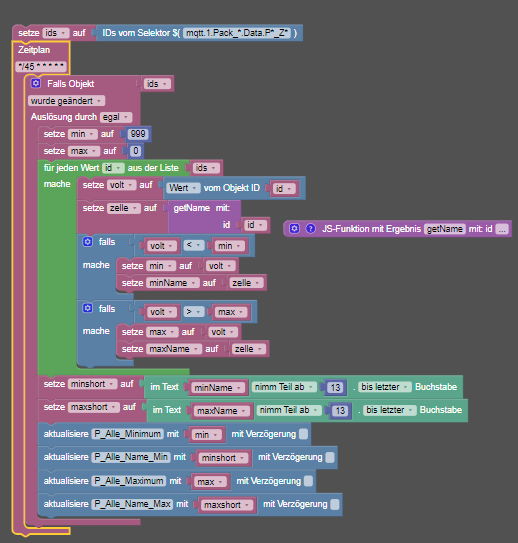Select the 'für jeden Wert' loop block label
Viewport: 518px width, 543px height.
(x=71, y=168)
